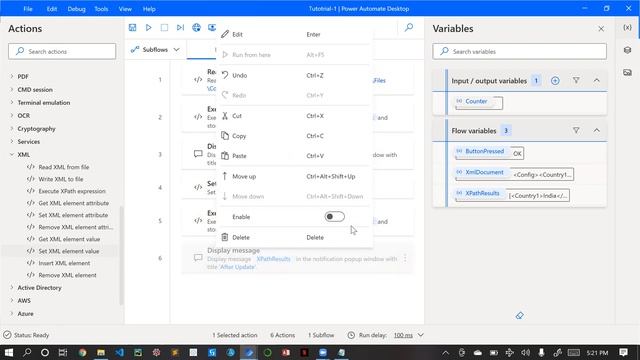Expand CMD session actions group
This screenshot has height=360, width=640.
12,89
